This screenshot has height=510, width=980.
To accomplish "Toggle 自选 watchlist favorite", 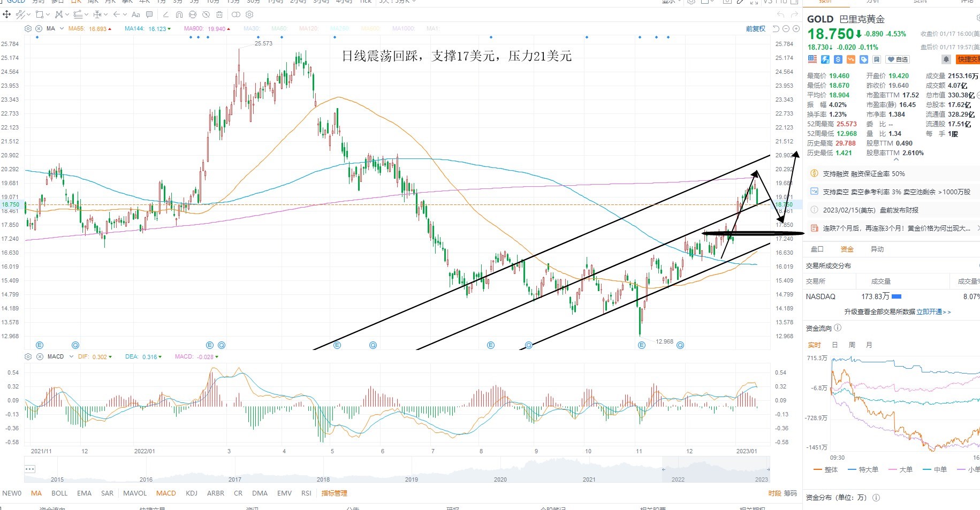I will [898, 59].
